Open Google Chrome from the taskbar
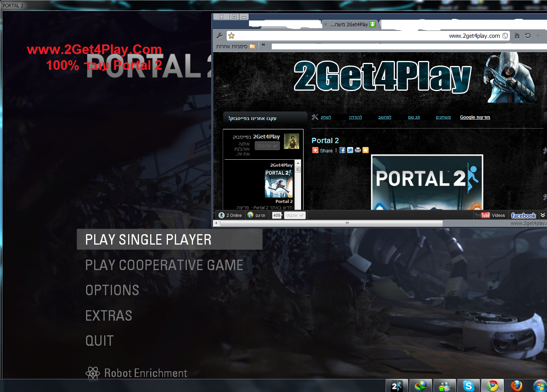This screenshot has height=392, width=547. (493, 385)
